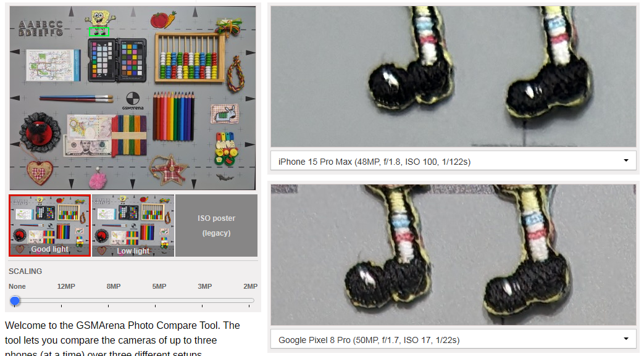
Task: Open the iPhone 15 Pro Max dropdown arrow
Action: click(x=626, y=160)
